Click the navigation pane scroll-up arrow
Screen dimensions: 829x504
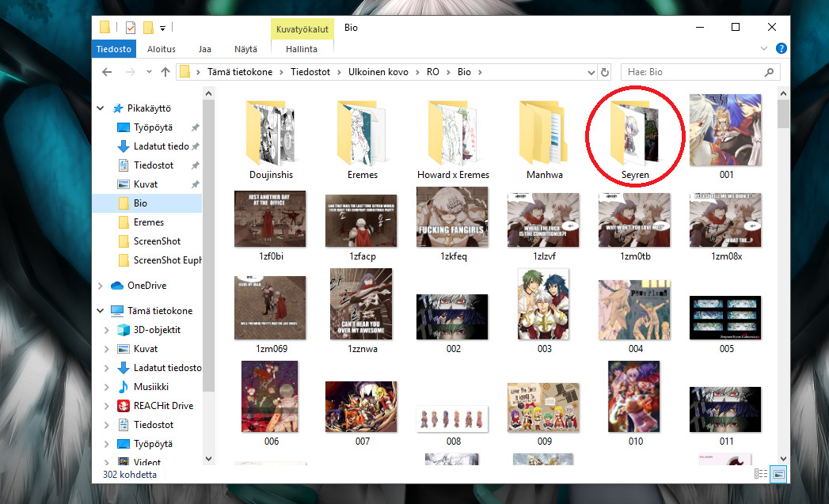pyautogui.click(x=208, y=93)
